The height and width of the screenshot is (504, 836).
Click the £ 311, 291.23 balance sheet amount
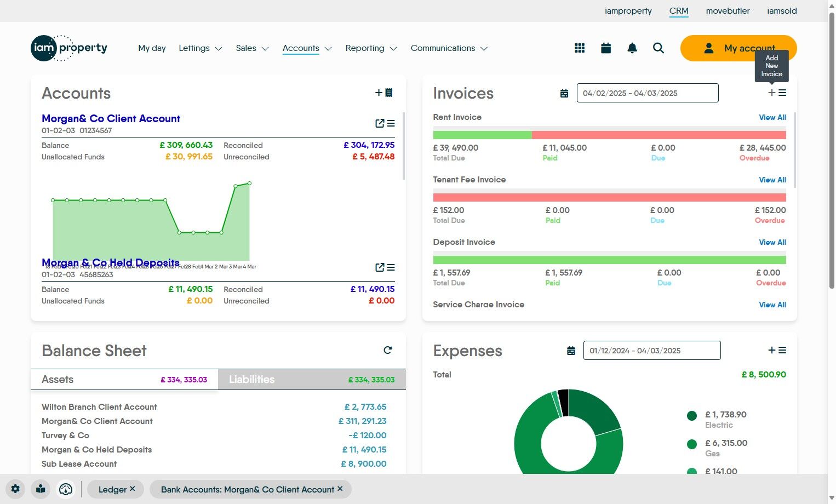pos(363,421)
